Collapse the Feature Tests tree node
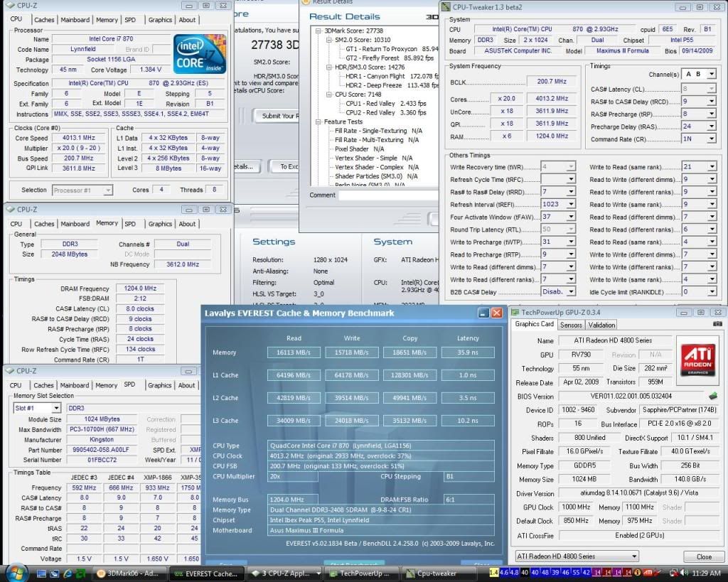Screen dimensions: 728x582 [318, 122]
